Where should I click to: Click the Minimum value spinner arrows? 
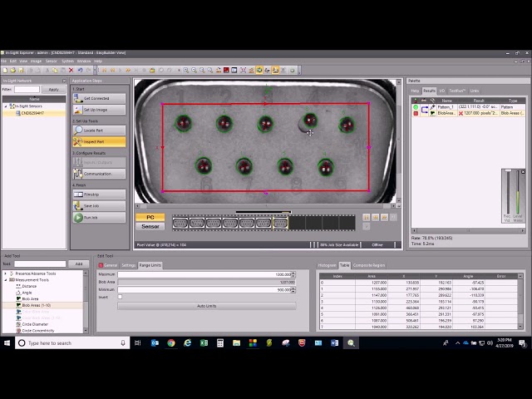pyautogui.click(x=293, y=290)
